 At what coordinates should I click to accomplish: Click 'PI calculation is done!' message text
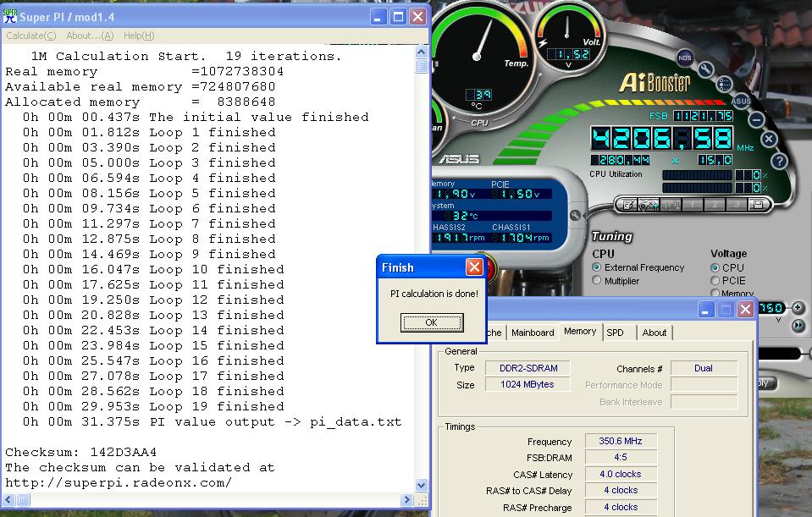(434, 294)
